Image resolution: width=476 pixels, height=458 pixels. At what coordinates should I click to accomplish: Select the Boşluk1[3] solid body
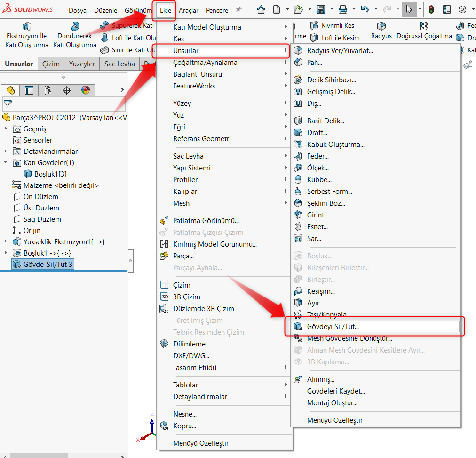[x=45, y=174]
